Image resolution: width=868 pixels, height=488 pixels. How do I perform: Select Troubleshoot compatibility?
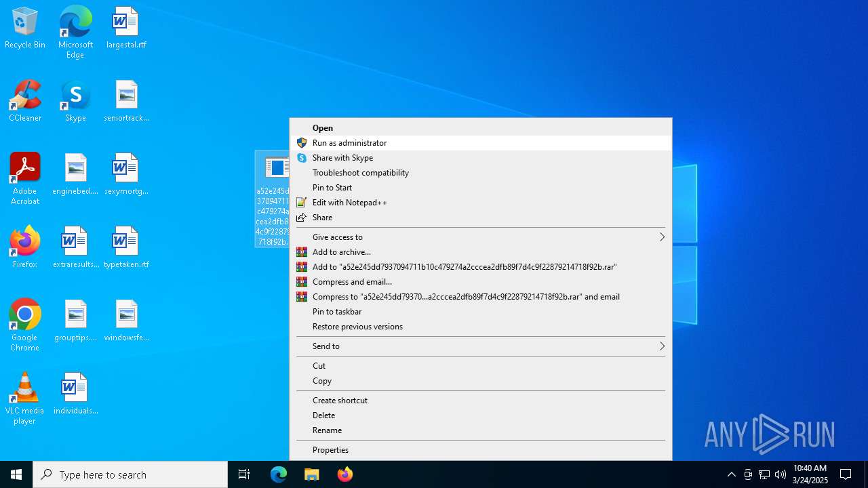(481, 173)
